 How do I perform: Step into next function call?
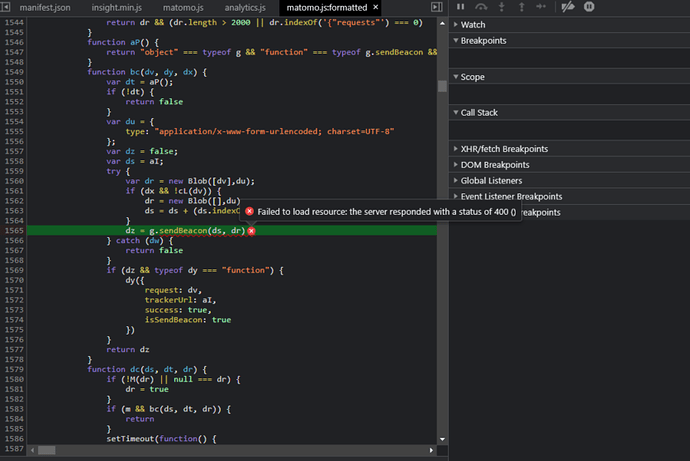[501, 7]
